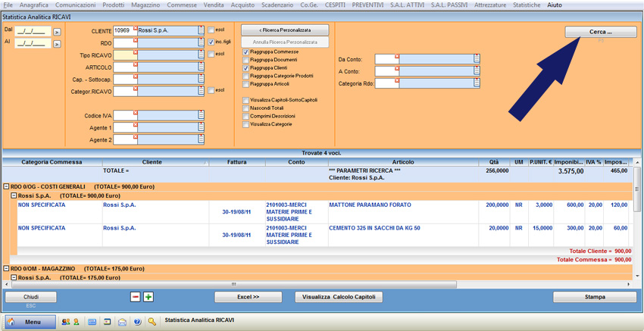644x331 pixels.
Task: Click the green plus expand-all icon
Action: pyautogui.click(x=148, y=297)
